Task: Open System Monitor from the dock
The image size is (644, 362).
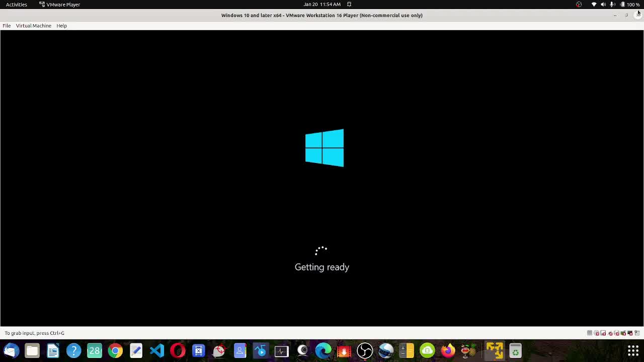Action: (x=281, y=350)
